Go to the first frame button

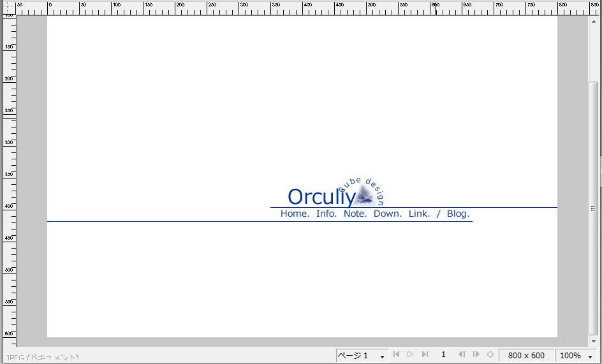click(x=396, y=354)
